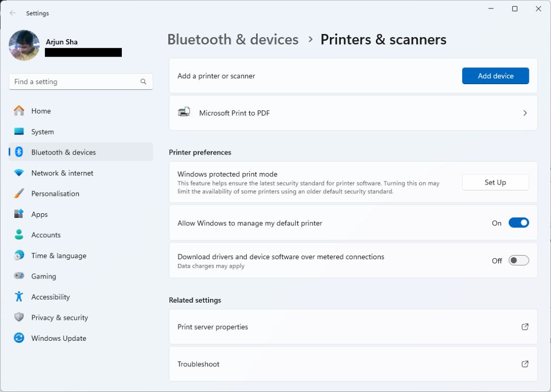Click the Gaming controller icon

[19, 276]
